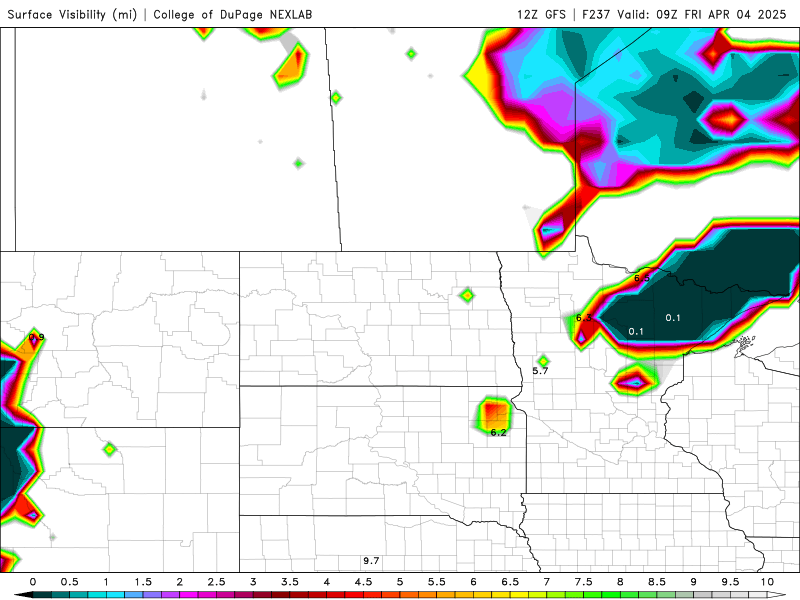Click the legend tick label "8.5"

click(657, 582)
